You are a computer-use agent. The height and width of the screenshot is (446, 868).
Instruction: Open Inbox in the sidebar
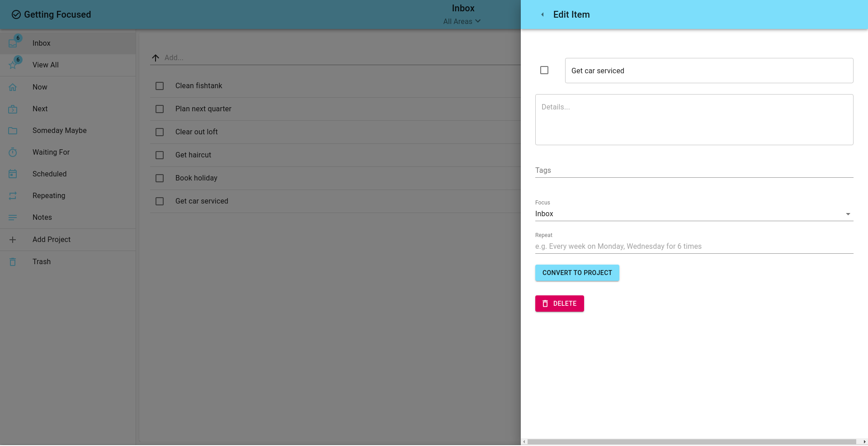coord(68,43)
